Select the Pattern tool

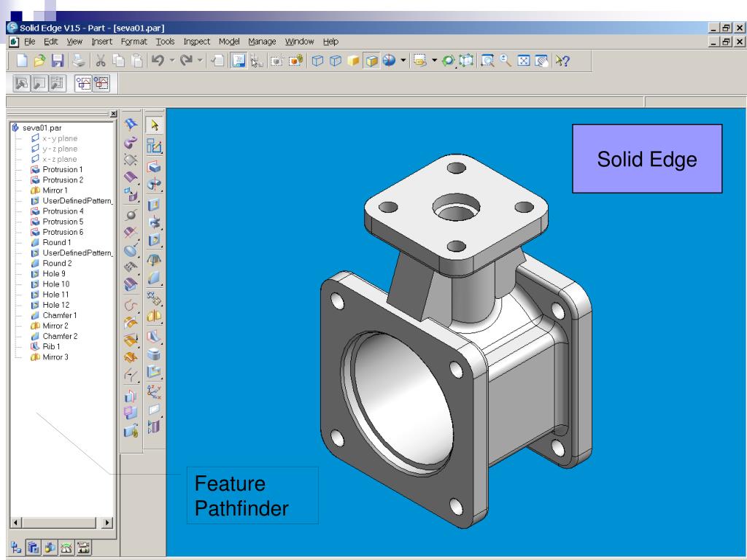point(154,298)
